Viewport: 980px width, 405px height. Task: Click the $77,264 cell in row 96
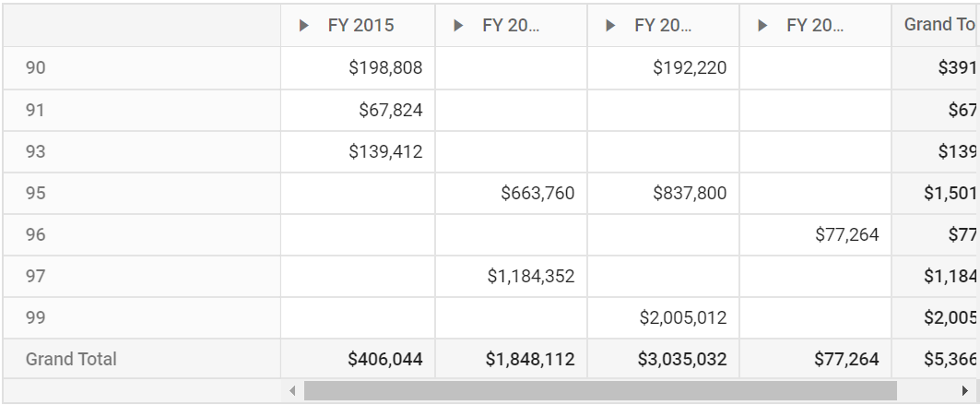point(816,234)
